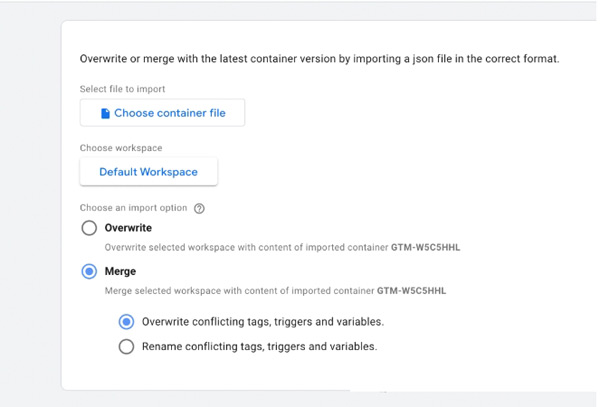Viewport: 600px width, 407px height.
Task: Open the Default Workspace selector
Action: click(148, 172)
